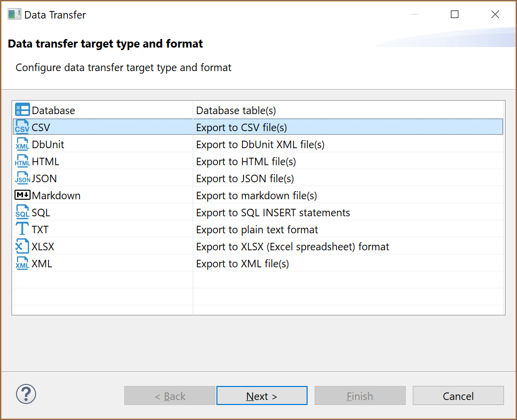
Task: Click the Database table icon
Action: (x=23, y=110)
